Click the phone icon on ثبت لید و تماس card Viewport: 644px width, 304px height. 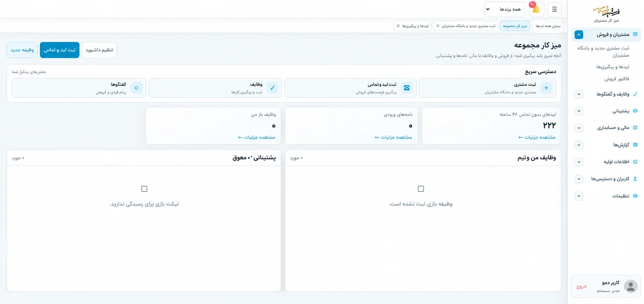pyautogui.click(x=407, y=88)
